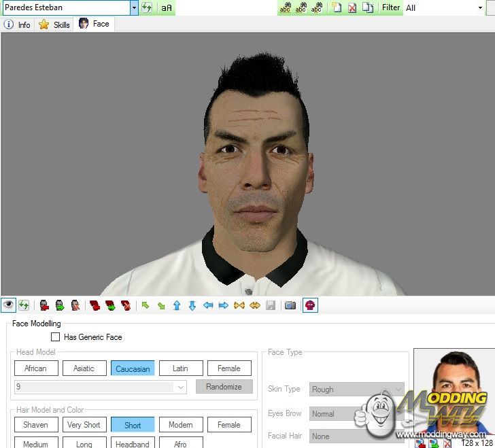
Task: Click the floppy disk save icon
Action: tap(271, 305)
